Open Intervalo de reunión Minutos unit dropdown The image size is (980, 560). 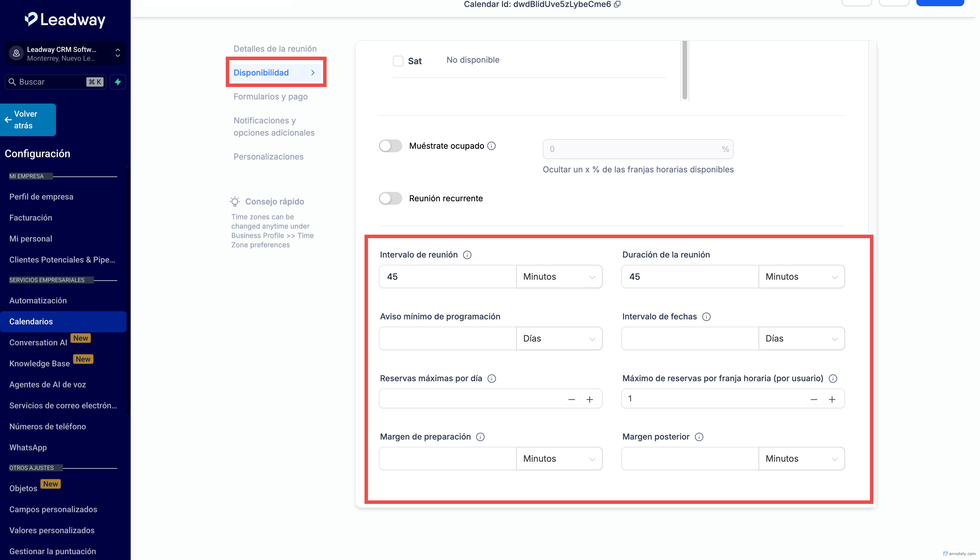point(559,276)
